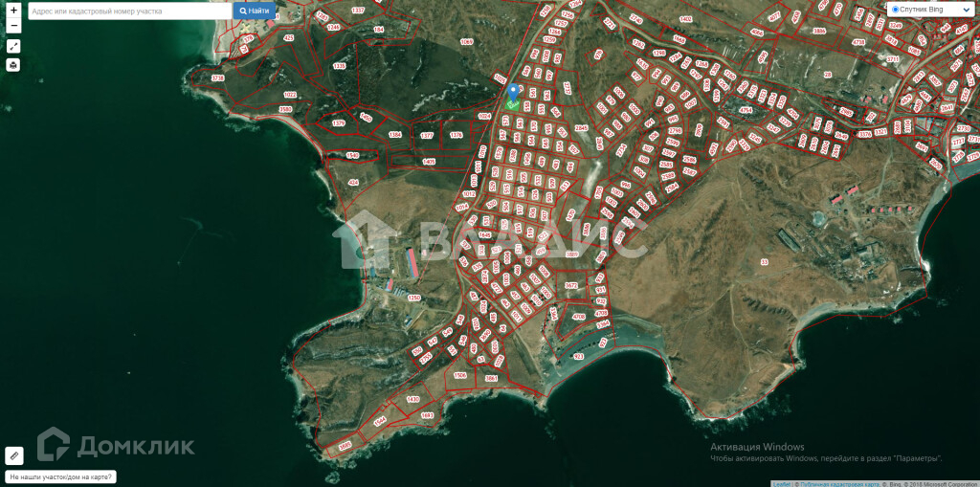The width and height of the screenshot is (980, 487).
Task: Focus the address or cadastral number field
Action: (130, 11)
